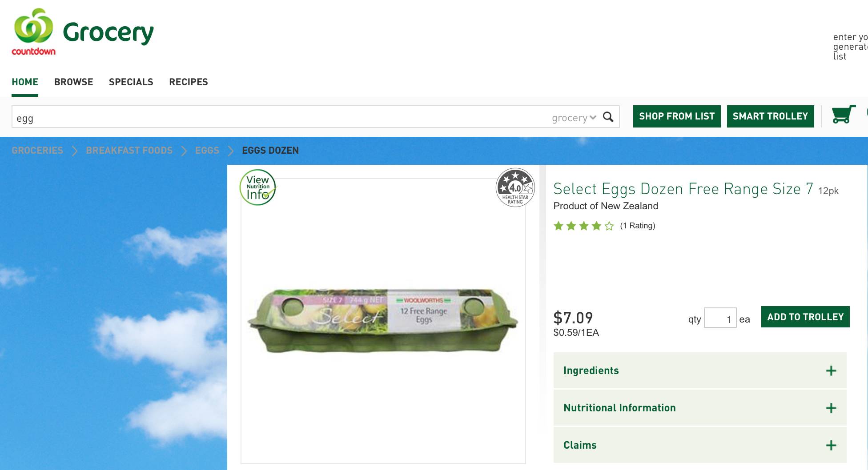Follow the Breakfast Foods breadcrumb link

129,151
